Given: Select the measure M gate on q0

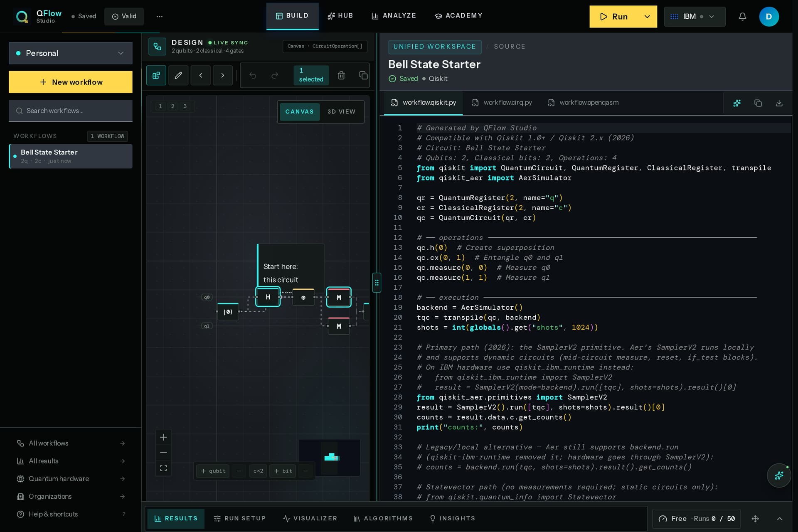Looking at the screenshot, I should coord(339,298).
